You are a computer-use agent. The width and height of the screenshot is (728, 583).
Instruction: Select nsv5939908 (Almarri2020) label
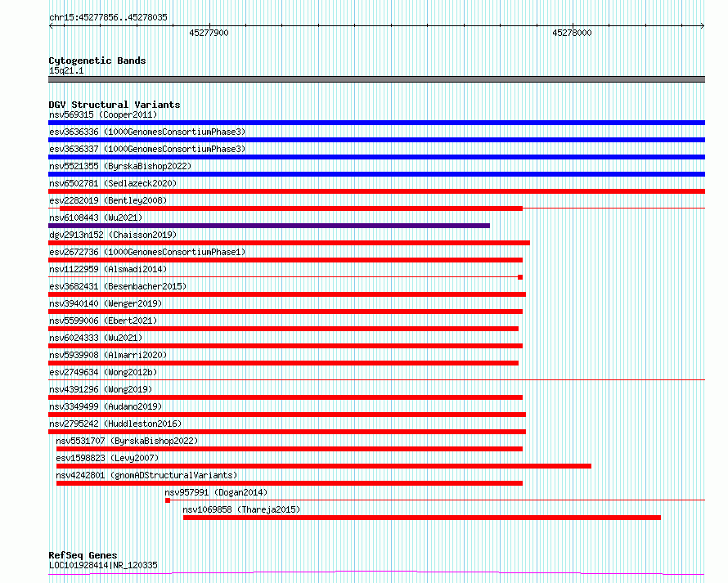click(108, 355)
